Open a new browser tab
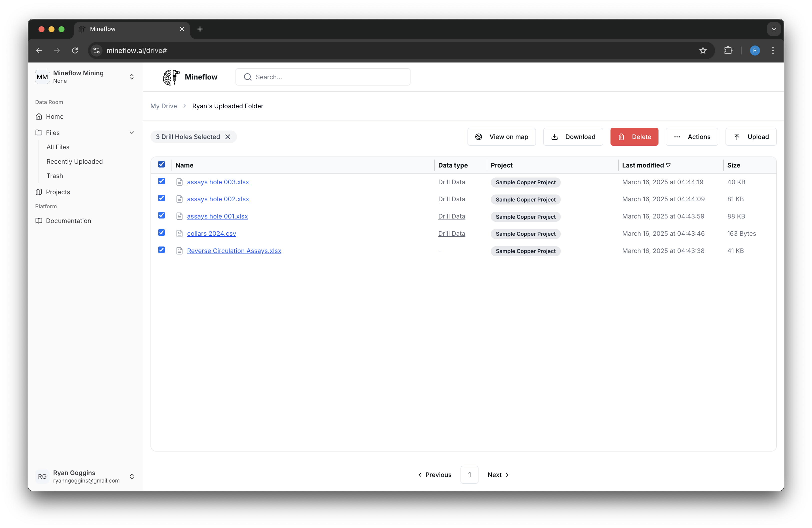 tap(200, 29)
